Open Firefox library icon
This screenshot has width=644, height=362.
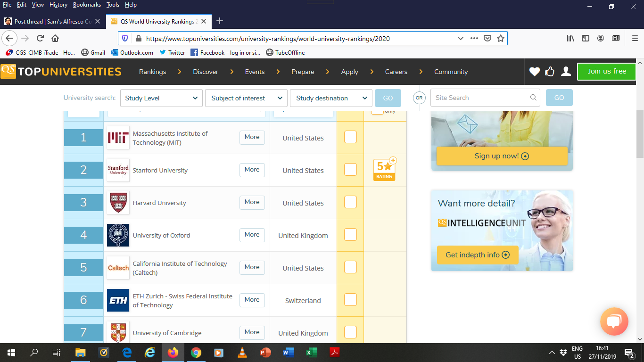pos(570,38)
